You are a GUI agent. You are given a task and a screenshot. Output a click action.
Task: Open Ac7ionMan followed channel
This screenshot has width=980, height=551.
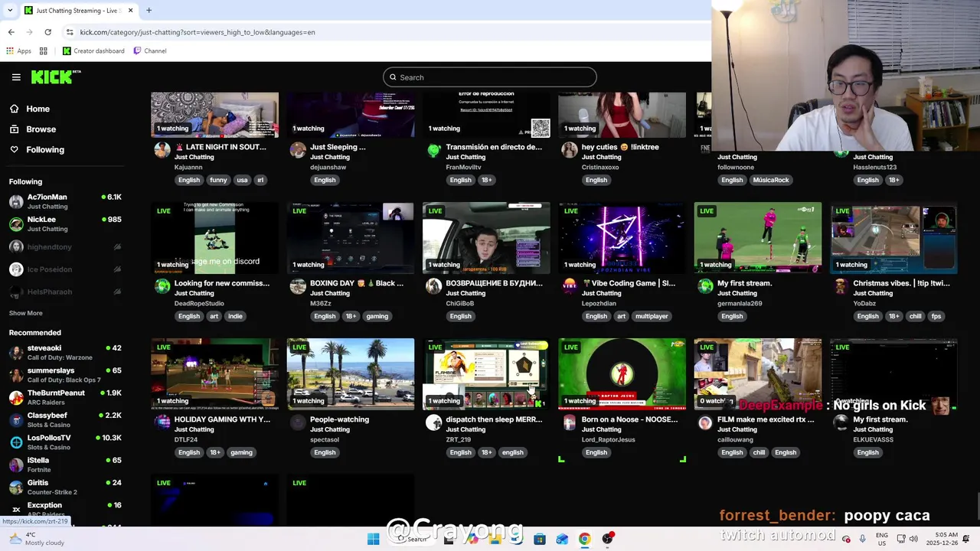coord(65,201)
